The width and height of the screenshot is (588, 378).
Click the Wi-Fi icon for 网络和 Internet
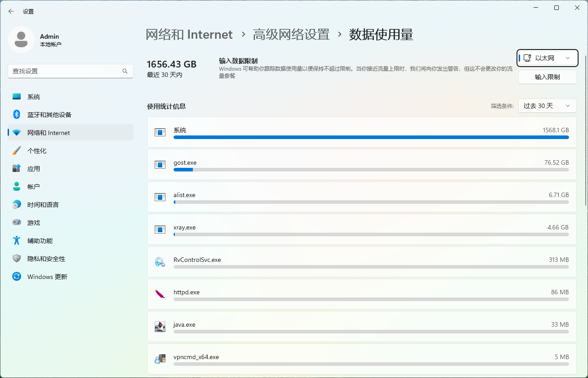[x=17, y=133]
